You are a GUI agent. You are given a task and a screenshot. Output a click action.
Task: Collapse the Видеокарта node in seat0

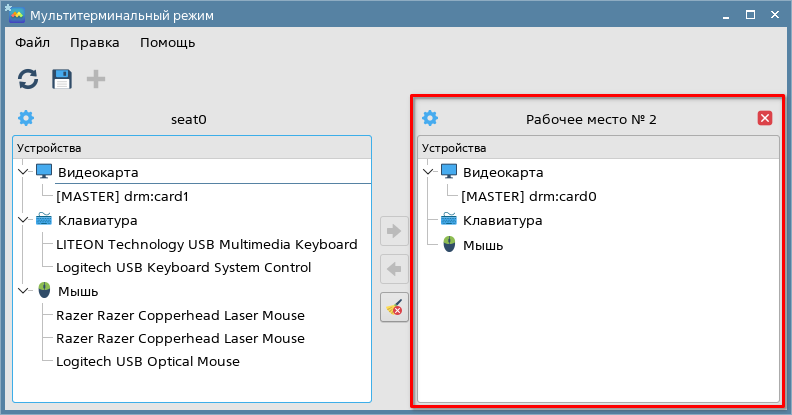point(24,172)
